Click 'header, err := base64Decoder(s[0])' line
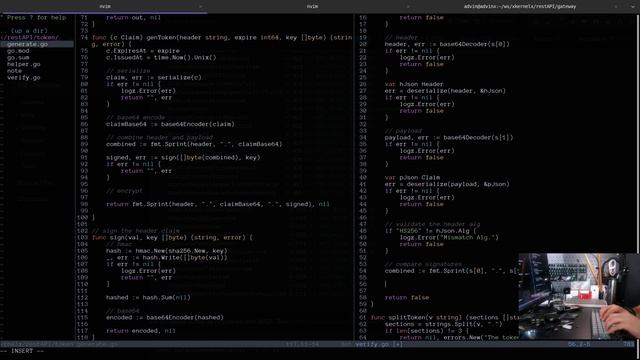Screen dimensions: 640x360 coord(447,44)
